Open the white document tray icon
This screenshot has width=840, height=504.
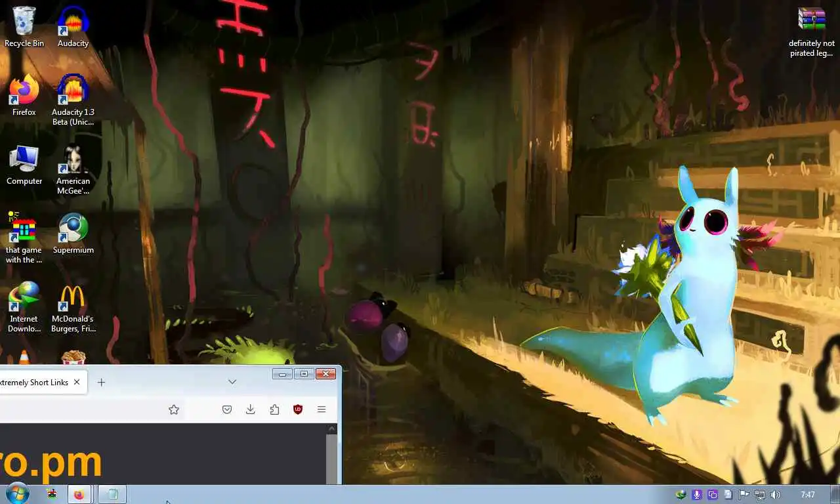728,495
